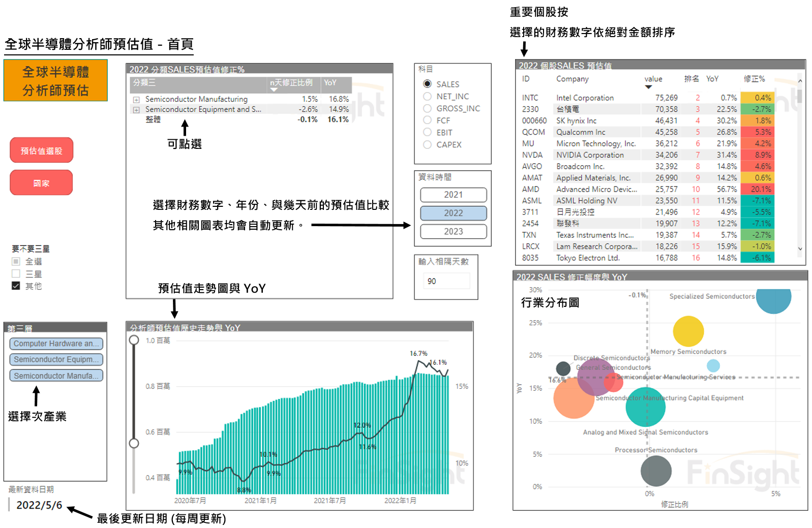Click the 國家 navigation button
Screen dimensions: 812x528
(42, 183)
